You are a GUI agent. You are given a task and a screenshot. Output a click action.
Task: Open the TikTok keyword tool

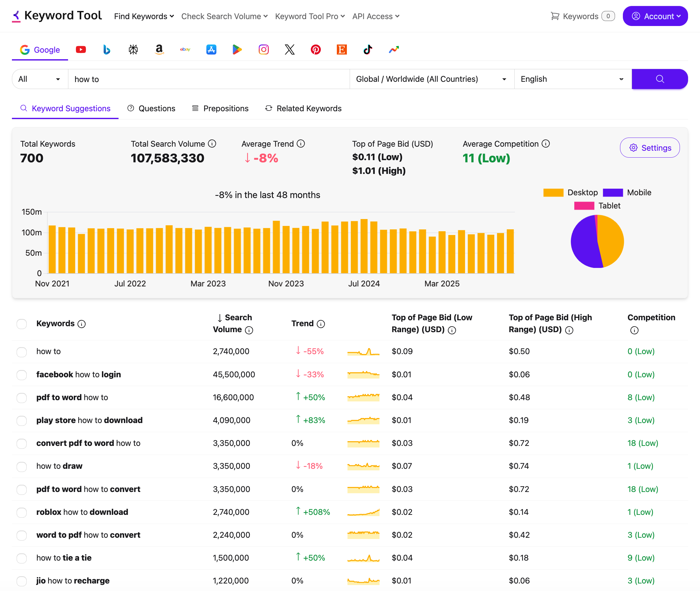pos(368,50)
